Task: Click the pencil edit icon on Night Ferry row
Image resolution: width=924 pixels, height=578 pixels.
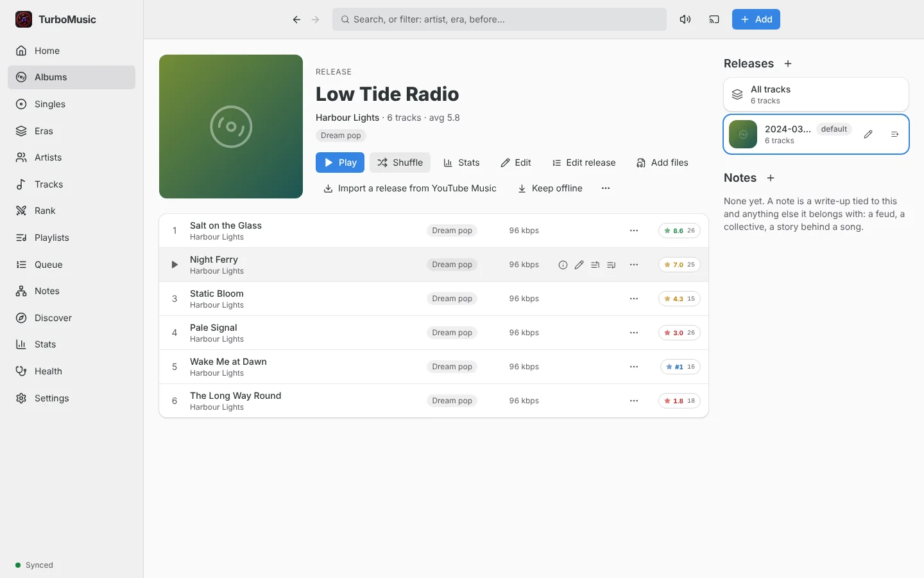Action: (579, 265)
